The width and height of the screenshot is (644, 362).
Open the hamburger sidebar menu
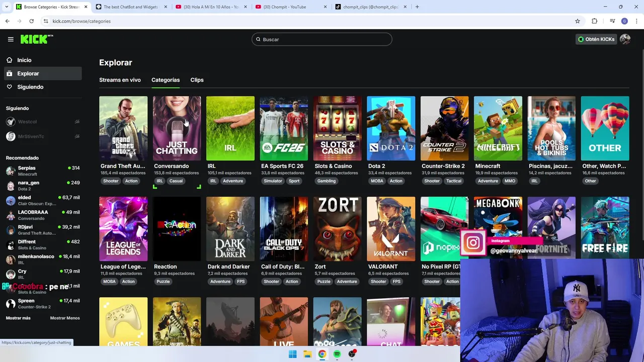pyautogui.click(x=11, y=39)
